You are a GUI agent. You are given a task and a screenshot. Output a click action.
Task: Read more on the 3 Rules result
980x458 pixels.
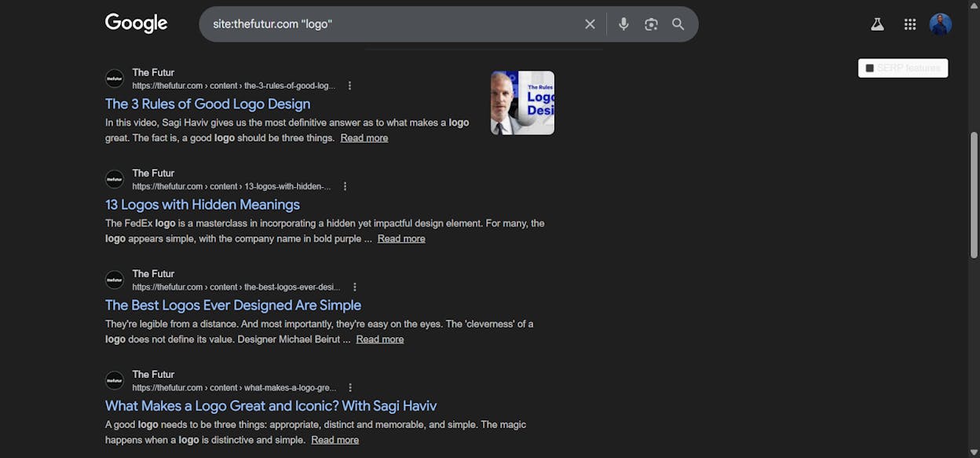[x=364, y=137]
